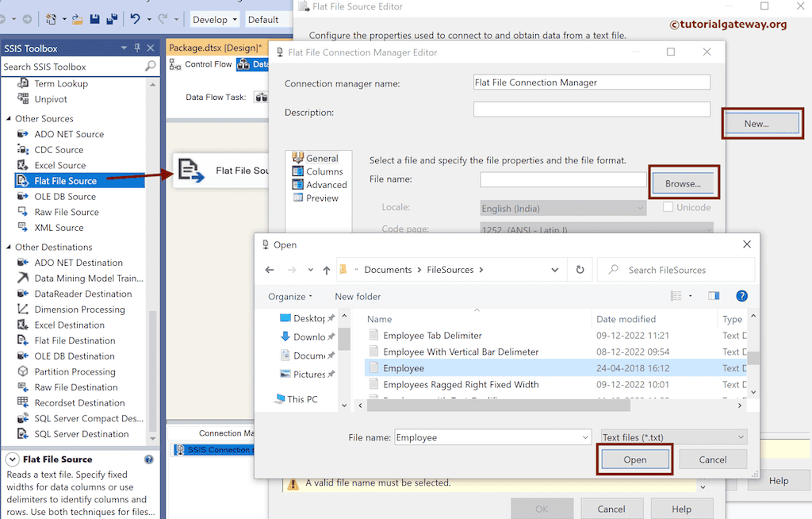Open recent locations dropdown in Open dialog

[x=310, y=270]
